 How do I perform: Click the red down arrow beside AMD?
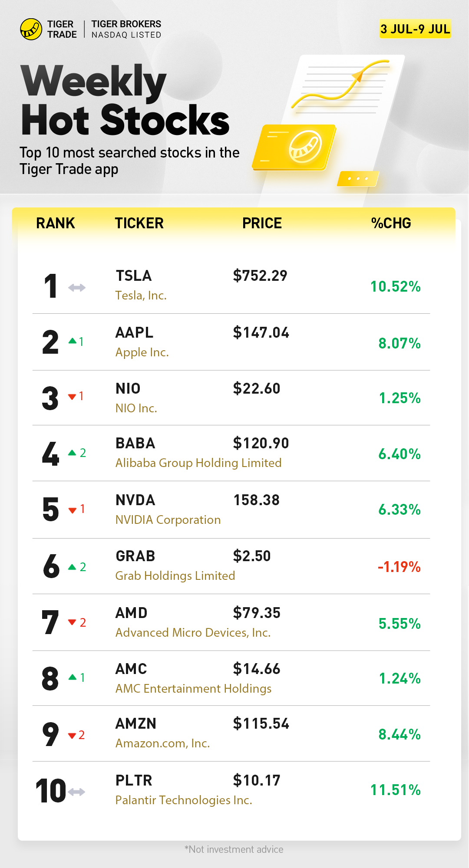[x=72, y=622]
